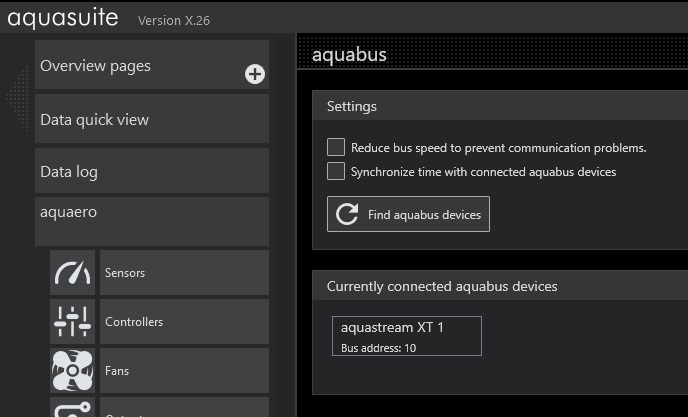
Task: Open the Sensors gauge icon
Action: [72, 273]
